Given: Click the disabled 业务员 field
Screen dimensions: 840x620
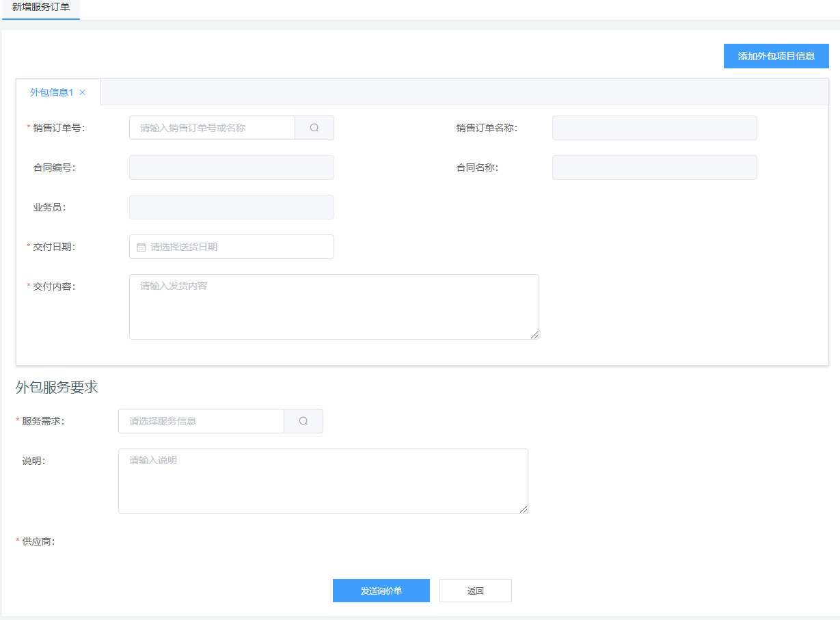Looking at the screenshot, I should (x=231, y=207).
